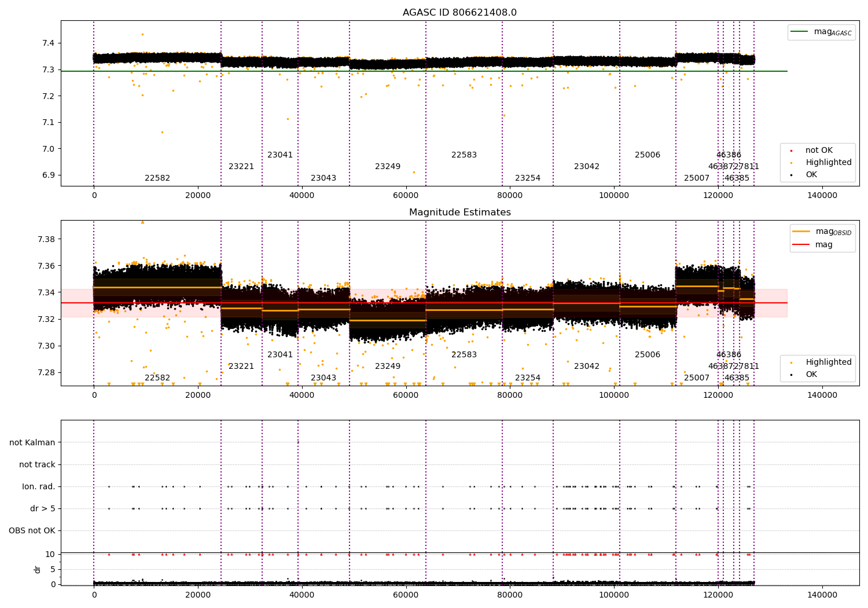The height and width of the screenshot is (608, 868).
Task: Click the rotated 'dr' y-axis label
Action: [38, 569]
